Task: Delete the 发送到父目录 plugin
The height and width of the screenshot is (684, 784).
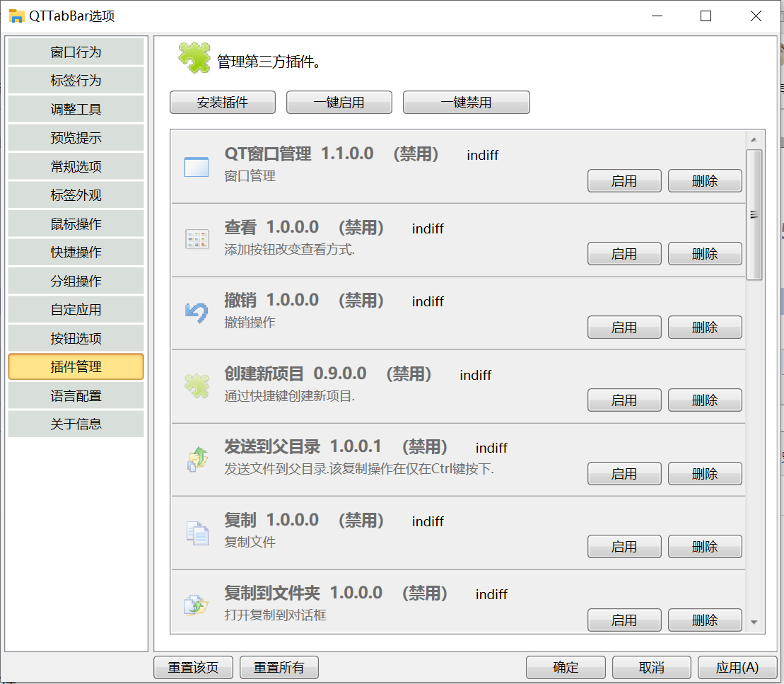Action: [x=705, y=473]
